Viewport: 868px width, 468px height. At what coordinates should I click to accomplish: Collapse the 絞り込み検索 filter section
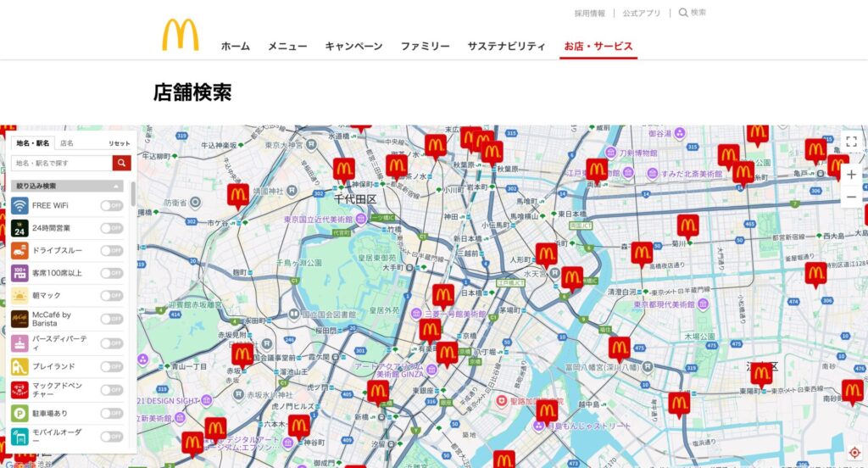[115, 186]
